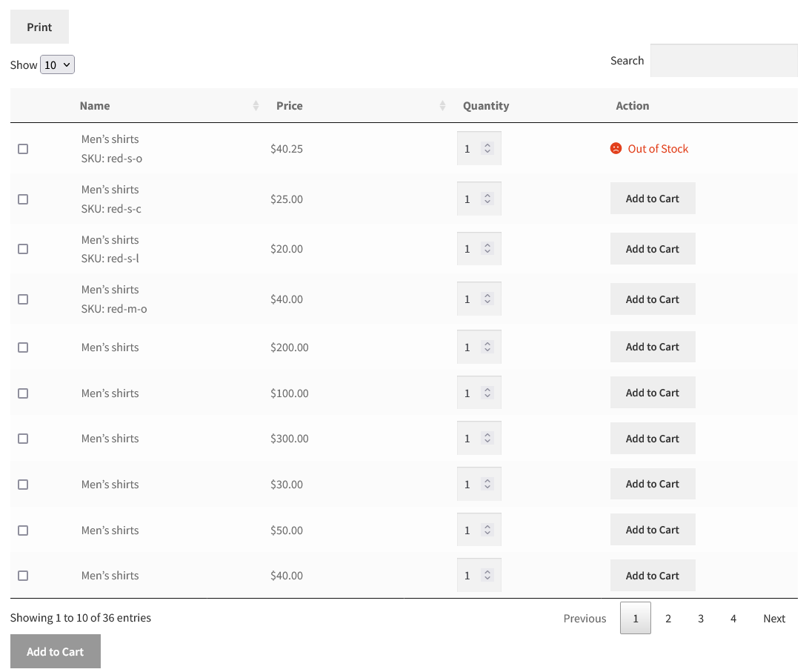Open the Show entries dropdown
806x672 pixels.
click(x=57, y=64)
